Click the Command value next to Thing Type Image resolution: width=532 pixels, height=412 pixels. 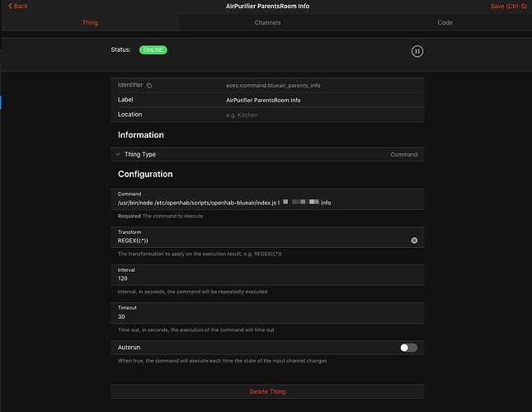[x=403, y=154]
